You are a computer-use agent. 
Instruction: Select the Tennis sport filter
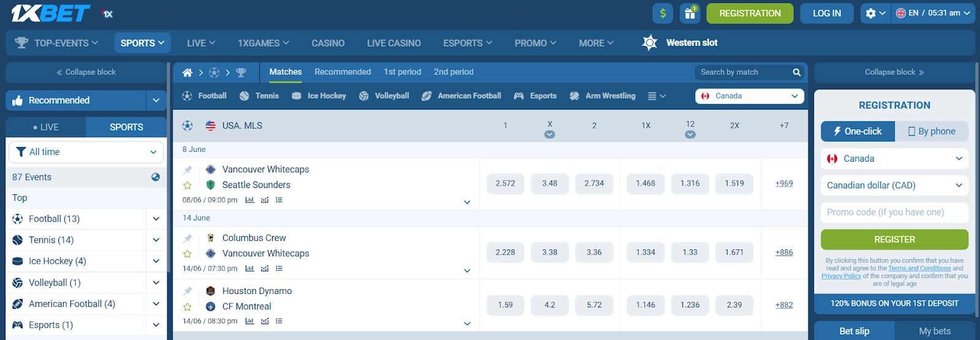[259, 96]
